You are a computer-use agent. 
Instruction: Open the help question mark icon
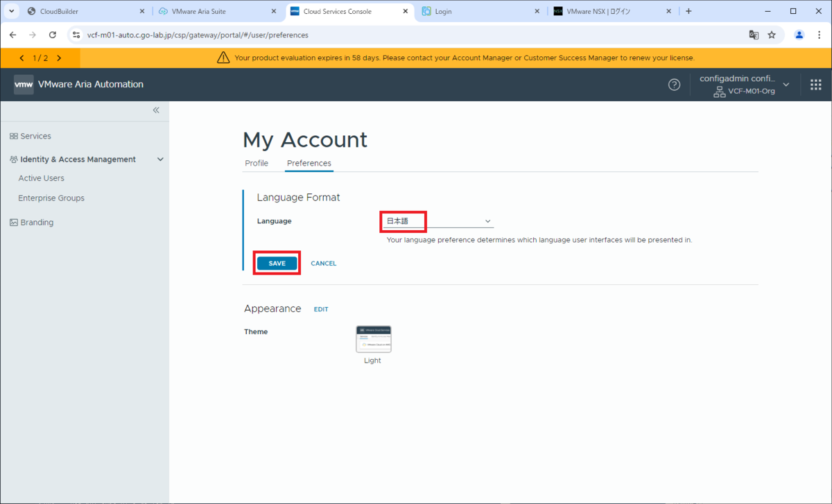coord(674,85)
